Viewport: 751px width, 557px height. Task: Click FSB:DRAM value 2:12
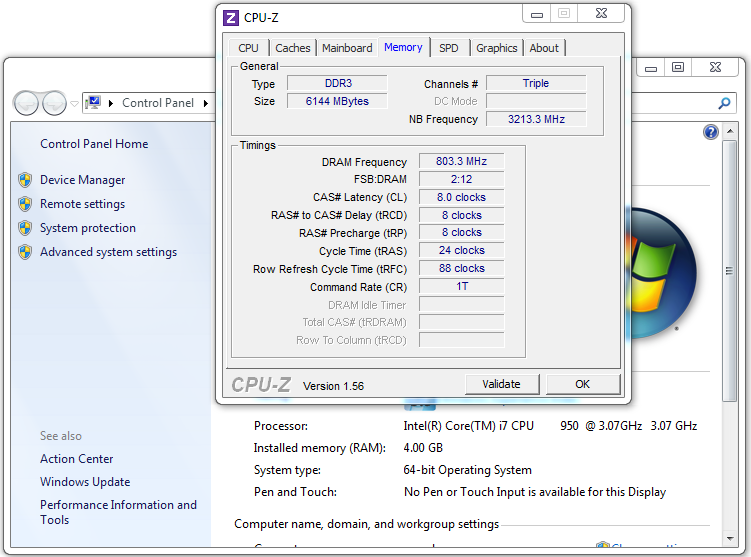click(462, 180)
